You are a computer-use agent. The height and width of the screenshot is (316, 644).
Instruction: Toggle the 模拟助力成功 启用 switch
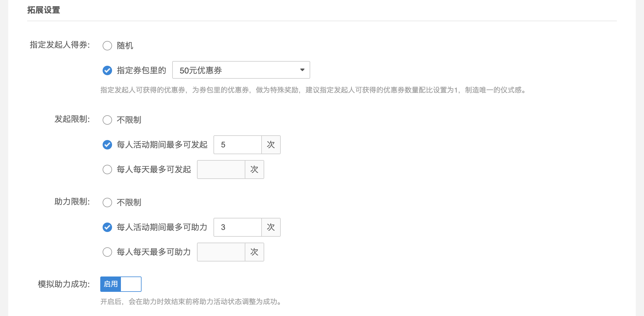tap(121, 284)
